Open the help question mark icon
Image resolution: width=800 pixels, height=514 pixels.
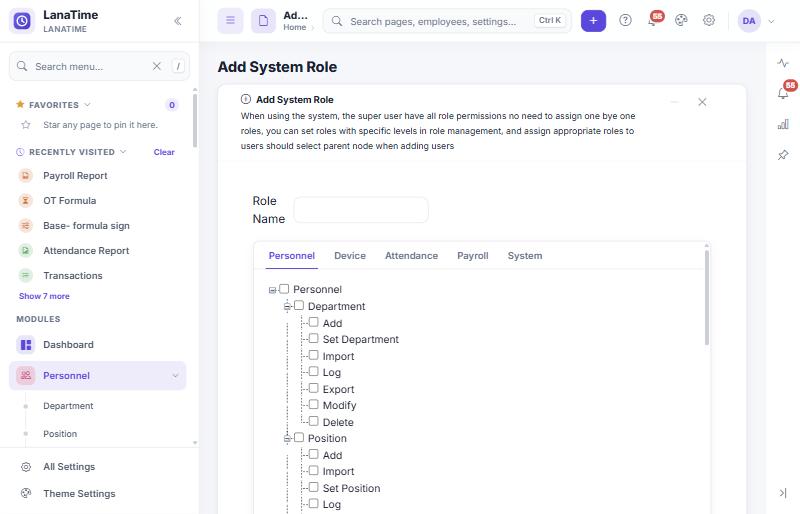pos(625,20)
